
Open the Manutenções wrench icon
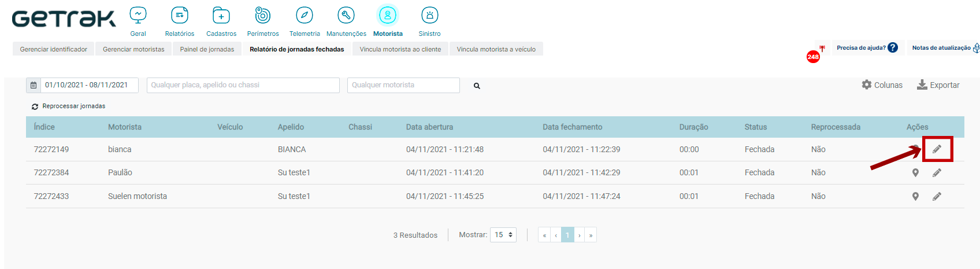[x=346, y=15]
